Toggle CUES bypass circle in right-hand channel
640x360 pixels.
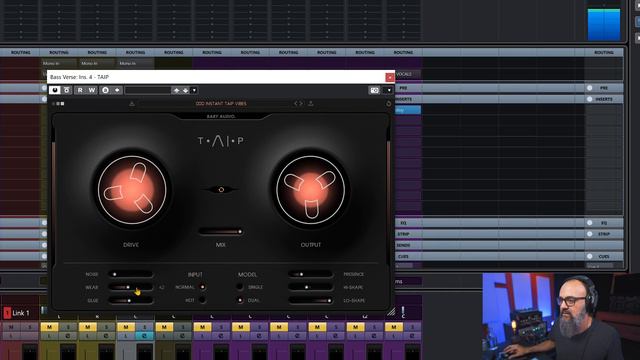[589, 256]
